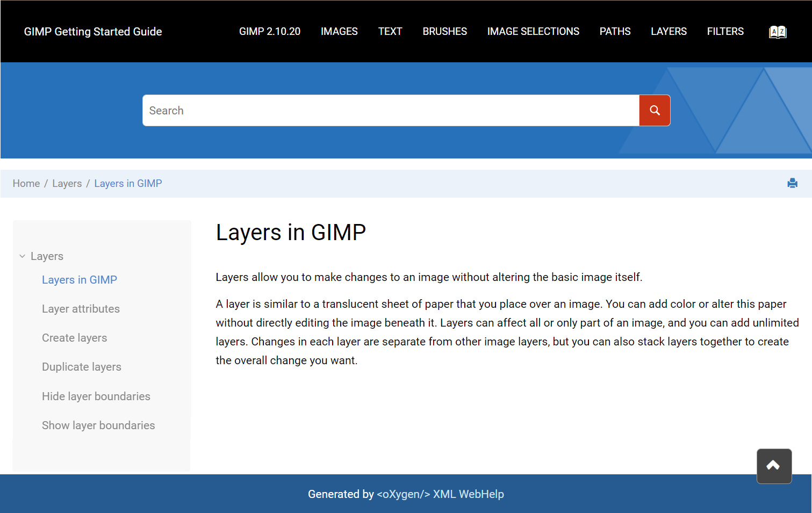Click the paragraph starting 'A layer is similar'
Image resolution: width=812 pixels, height=513 pixels.
(507, 332)
